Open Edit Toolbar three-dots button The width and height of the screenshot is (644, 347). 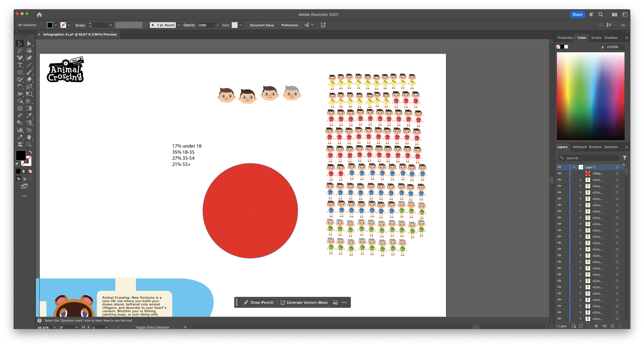(x=25, y=196)
